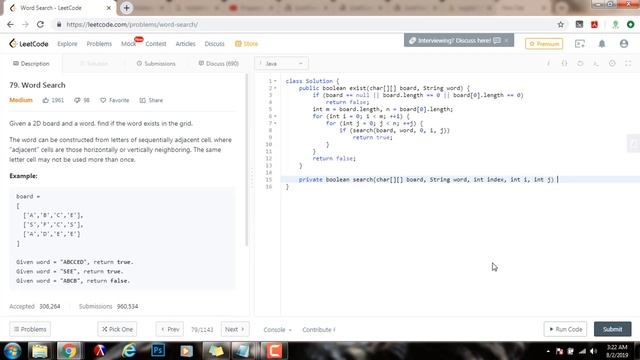Switch to the Description tab
Viewport: 640px width, 360px height.
pos(31,64)
